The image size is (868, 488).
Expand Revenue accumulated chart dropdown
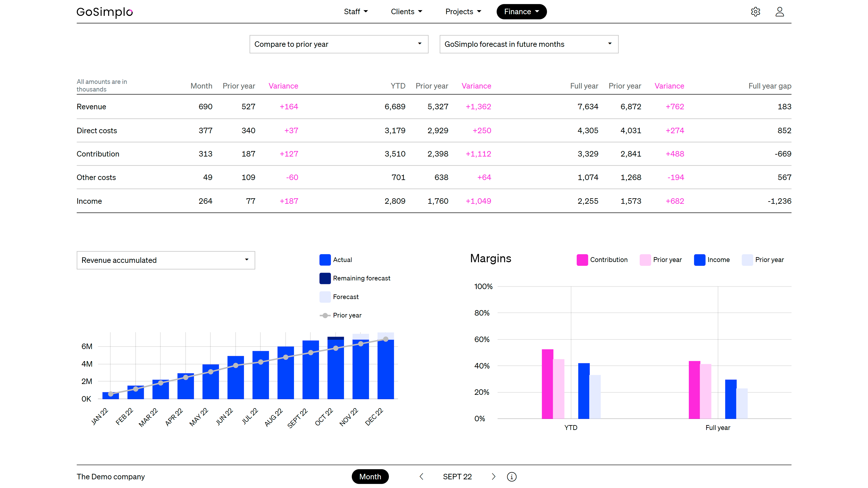(x=166, y=260)
